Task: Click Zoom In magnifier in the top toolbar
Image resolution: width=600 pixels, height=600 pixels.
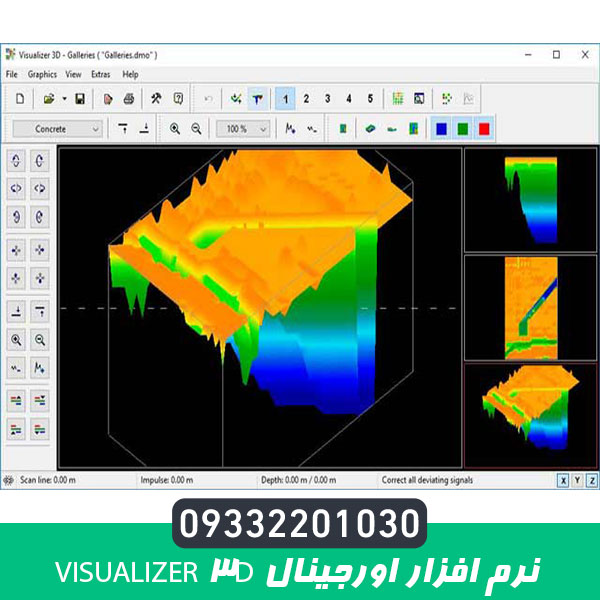Action: click(175, 129)
